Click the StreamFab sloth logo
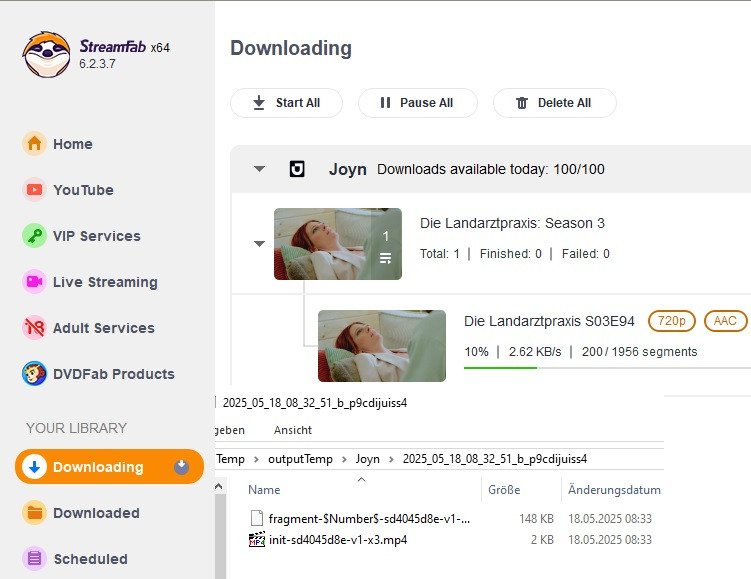Image resolution: width=751 pixels, height=579 pixels. (x=46, y=54)
